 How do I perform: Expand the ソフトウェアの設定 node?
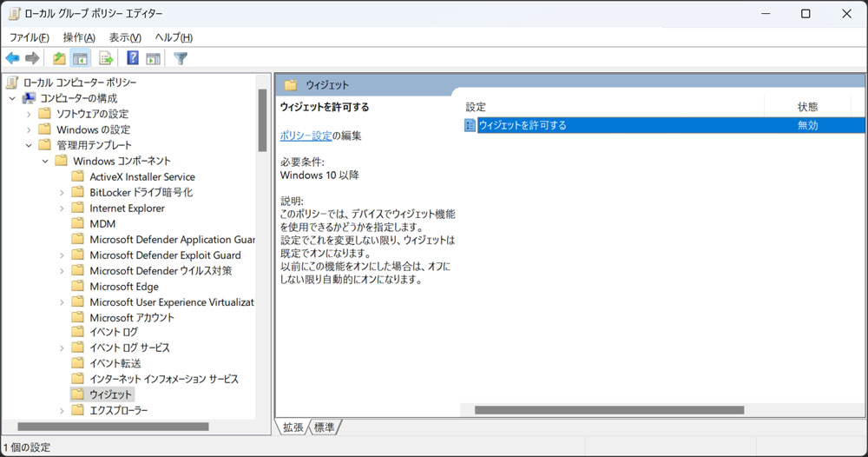tap(29, 114)
